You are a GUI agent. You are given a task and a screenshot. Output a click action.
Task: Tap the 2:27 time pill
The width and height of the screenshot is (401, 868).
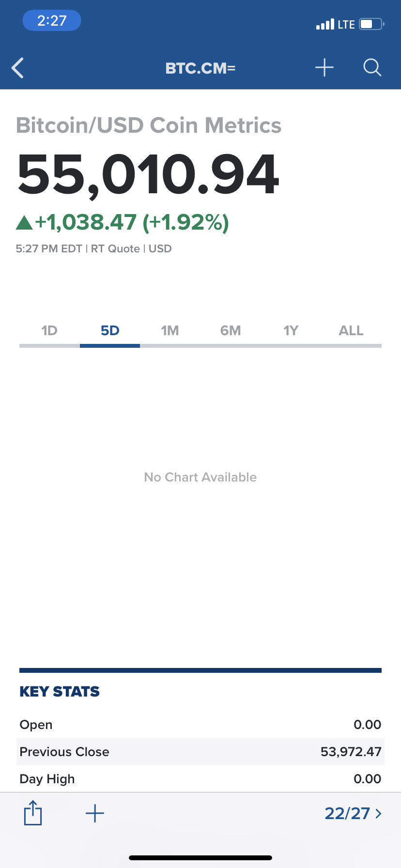click(52, 21)
